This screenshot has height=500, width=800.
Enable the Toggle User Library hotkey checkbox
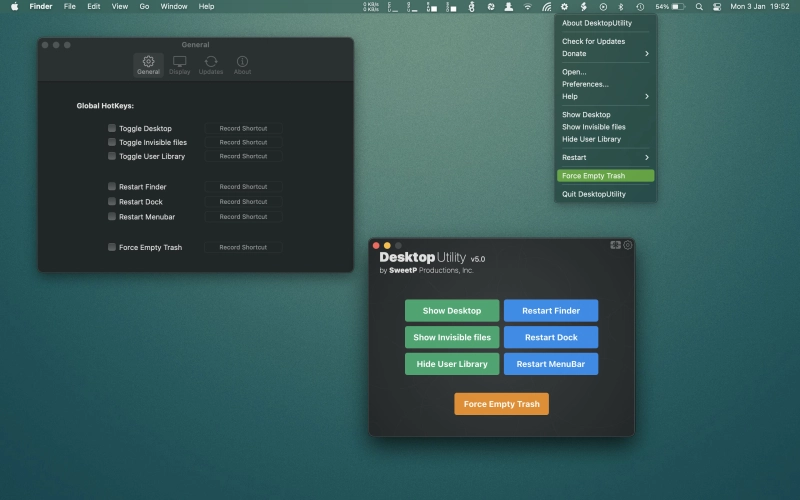[x=112, y=156]
